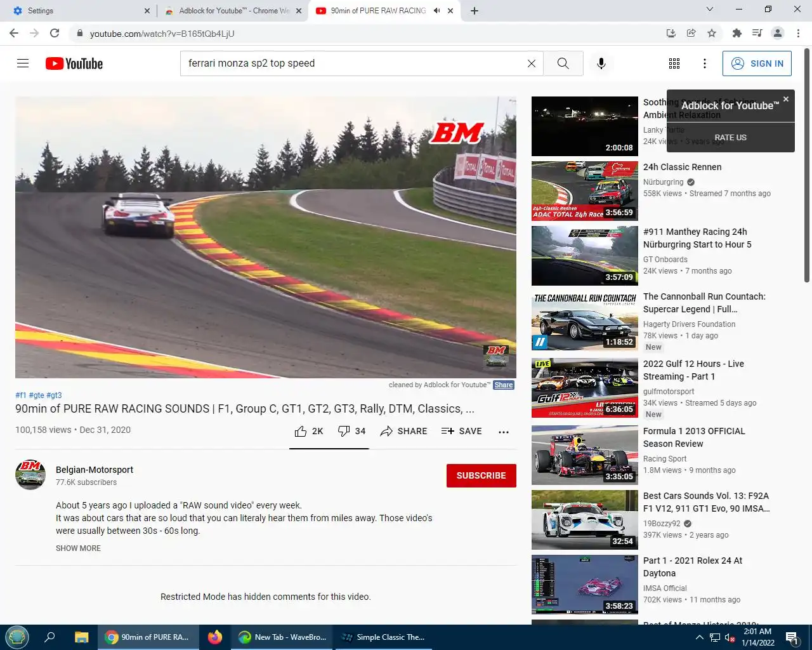This screenshot has height=650, width=812.
Task: Open more actions under the video
Action: [504, 432]
